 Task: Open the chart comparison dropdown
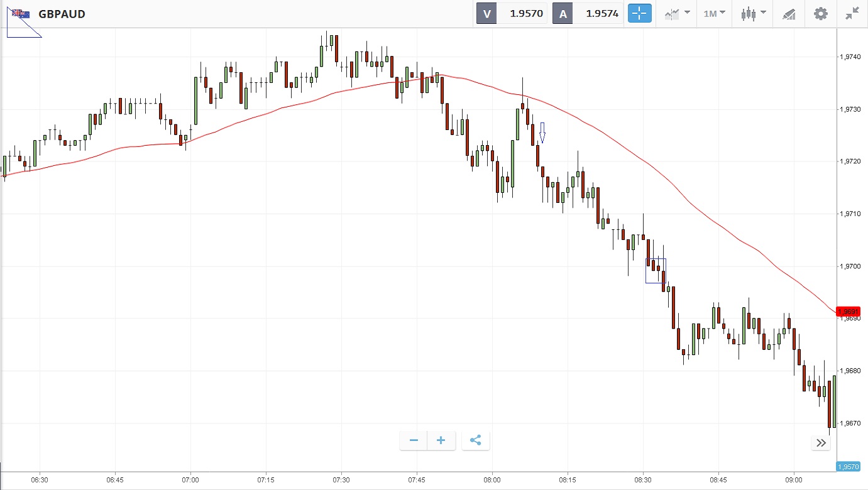click(677, 13)
